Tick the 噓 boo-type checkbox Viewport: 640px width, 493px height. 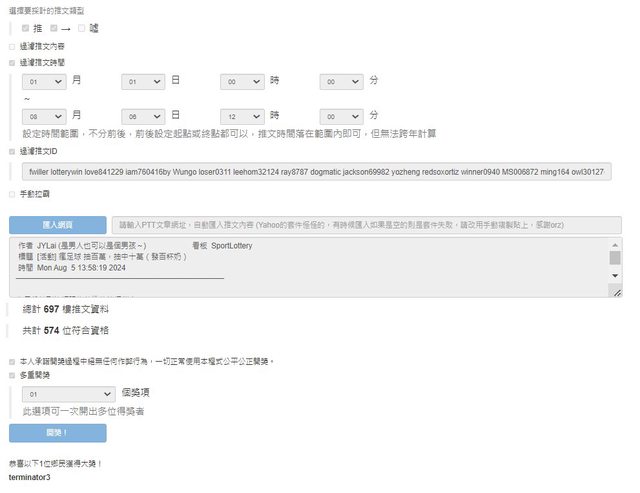(82, 28)
